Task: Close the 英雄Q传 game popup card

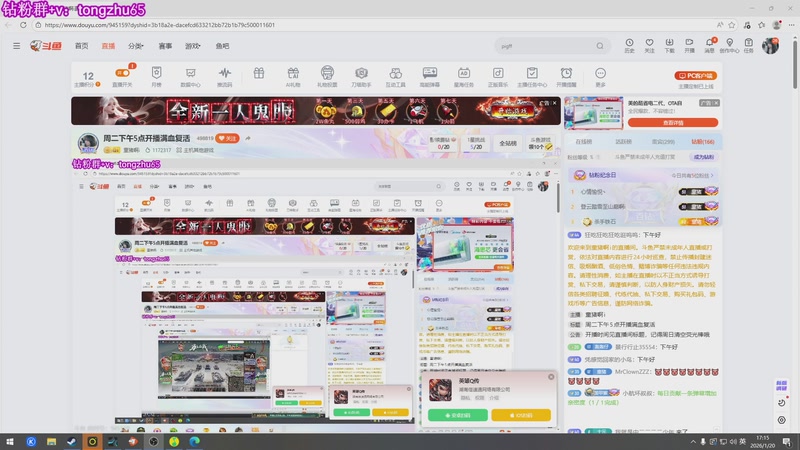Action: point(551,377)
